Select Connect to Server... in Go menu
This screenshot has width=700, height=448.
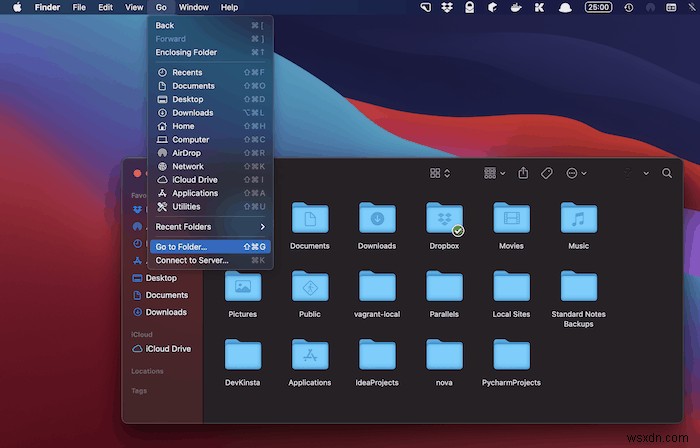point(191,260)
